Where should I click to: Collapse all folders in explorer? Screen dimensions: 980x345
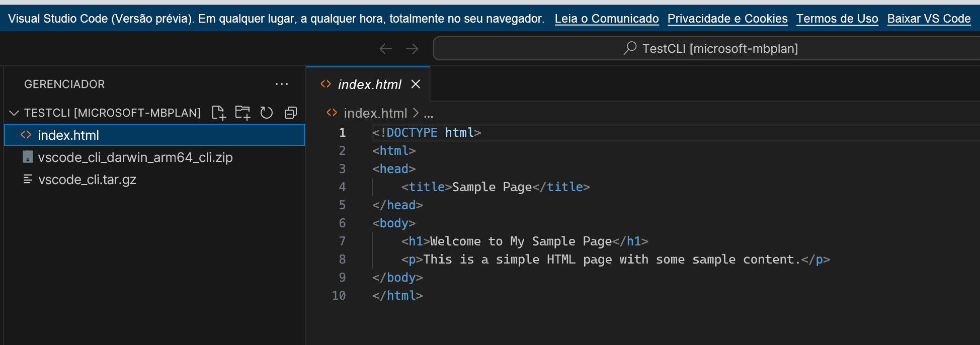tap(291, 113)
